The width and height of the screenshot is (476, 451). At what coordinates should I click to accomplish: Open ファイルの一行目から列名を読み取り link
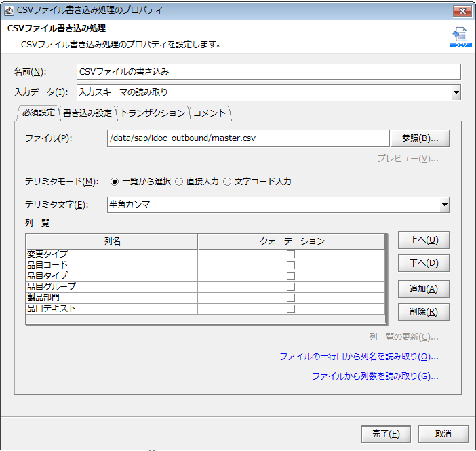click(359, 357)
